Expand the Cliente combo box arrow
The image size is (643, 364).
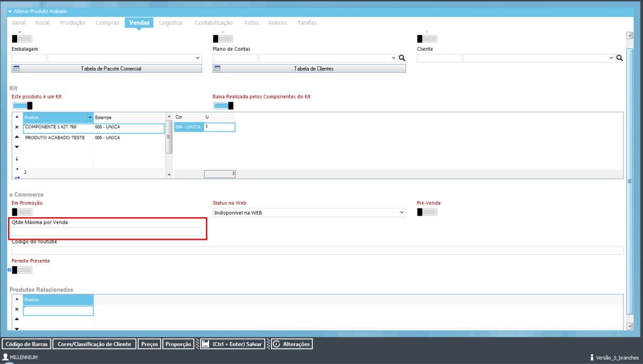tap(611, 58)
